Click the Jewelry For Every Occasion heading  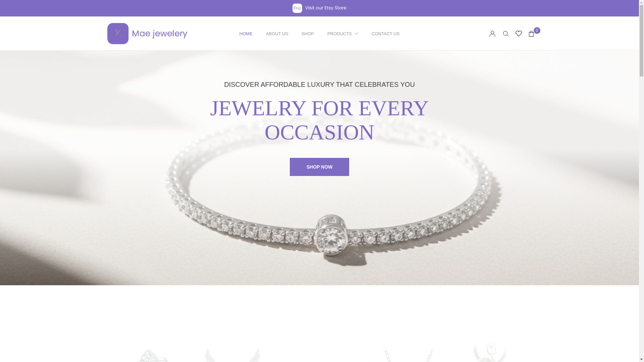pos(319,120)
